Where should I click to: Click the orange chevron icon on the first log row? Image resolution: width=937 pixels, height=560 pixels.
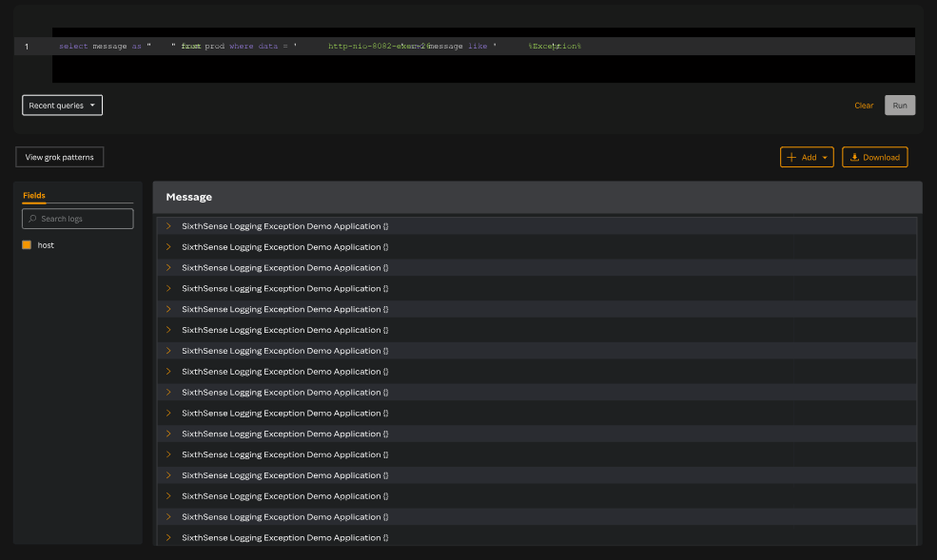169,225
